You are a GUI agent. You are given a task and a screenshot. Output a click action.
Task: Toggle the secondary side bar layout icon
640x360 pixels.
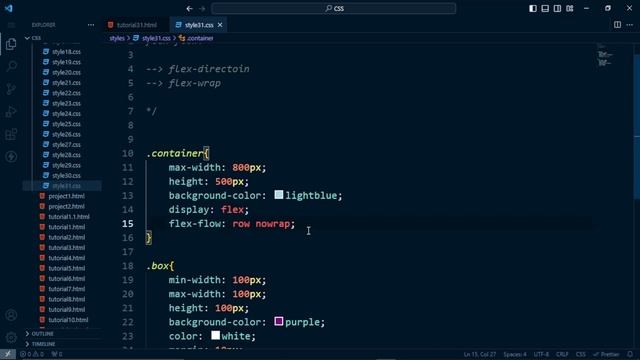pos(557,8)
